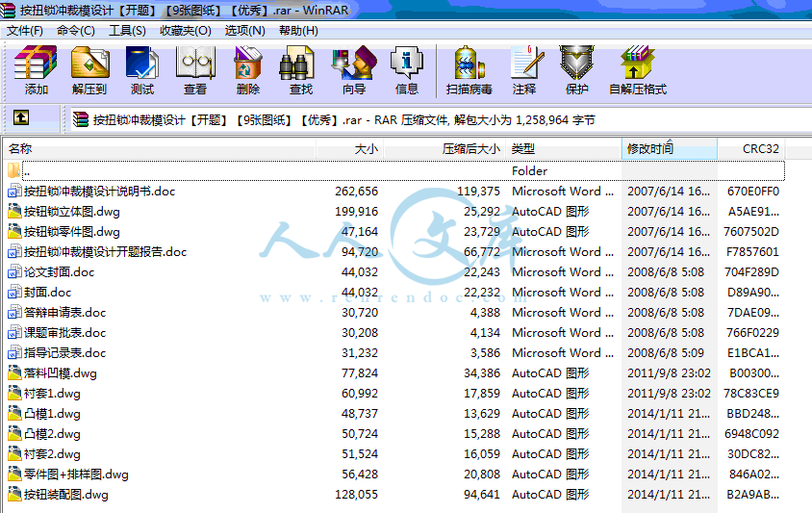The image size is (812, 513).
Task: Click the Word icon of 按扭锁冲裁模设计说明书.doc
Action: pos(14,192)
